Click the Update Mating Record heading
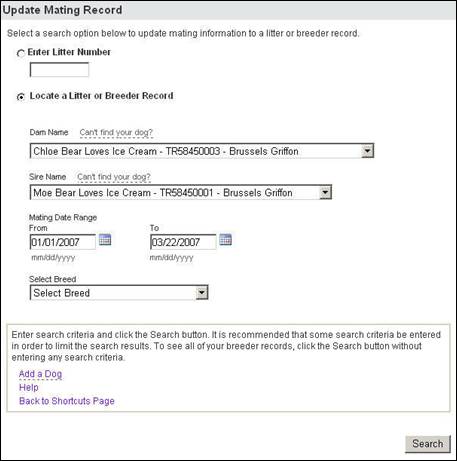This screenshot has width=457, height=461. click(62, 10)
